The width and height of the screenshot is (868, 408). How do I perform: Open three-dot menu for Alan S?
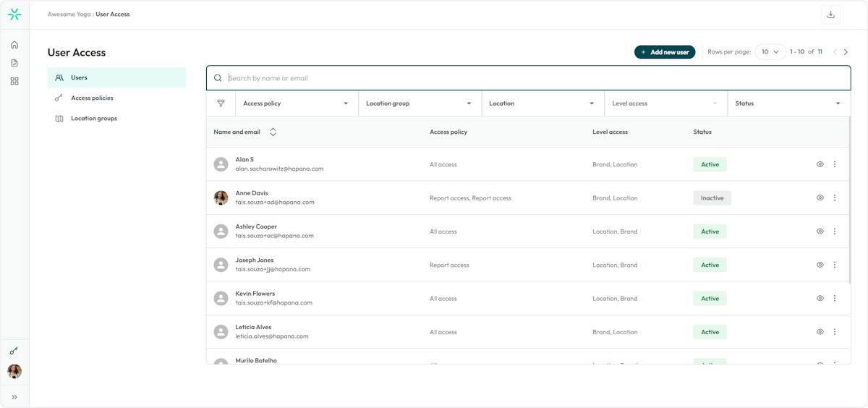coord(835,164)
